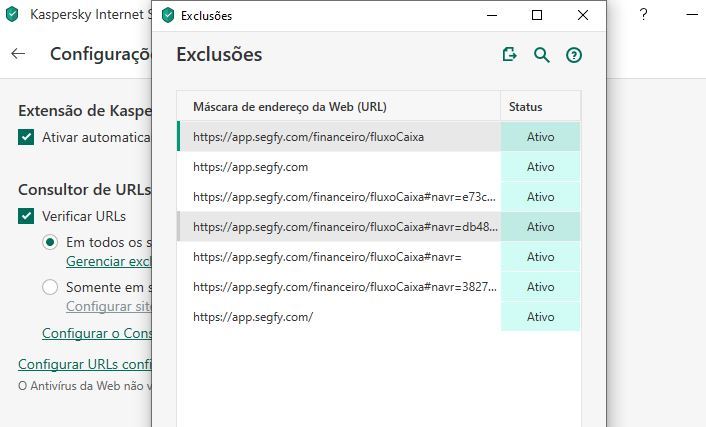The height and width of the screenshot is (427, 706).
Task: Click the Status column header
Action: (540, 106)
